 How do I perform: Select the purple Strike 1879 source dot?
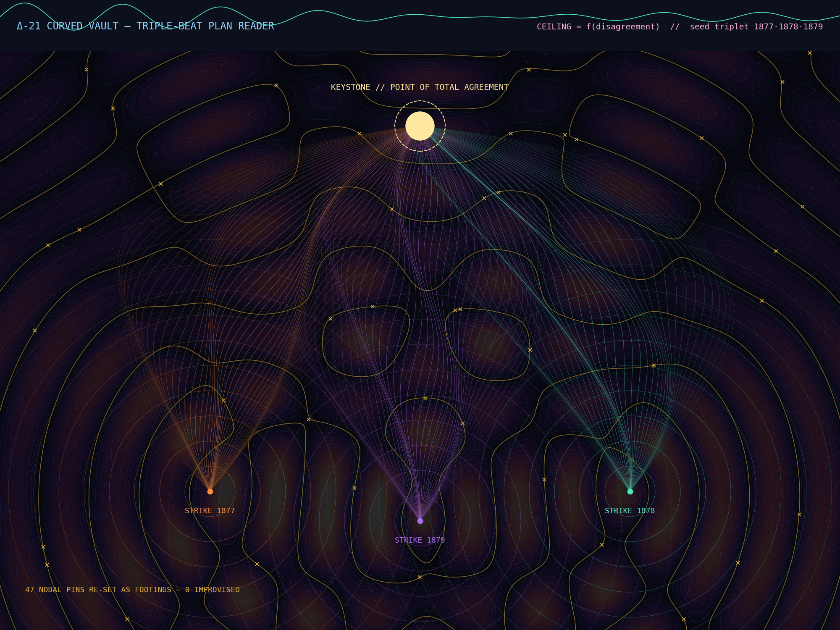[x=420, y=521]
